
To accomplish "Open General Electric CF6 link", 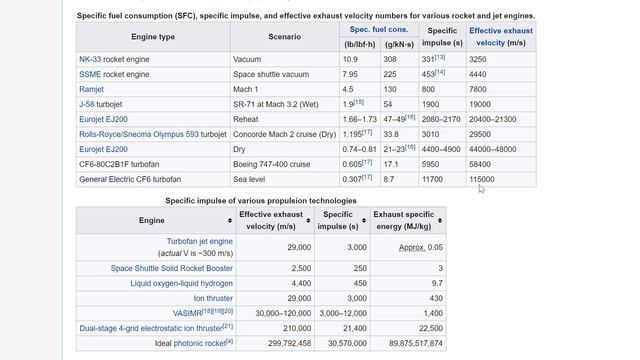I will tap(115, 179).
